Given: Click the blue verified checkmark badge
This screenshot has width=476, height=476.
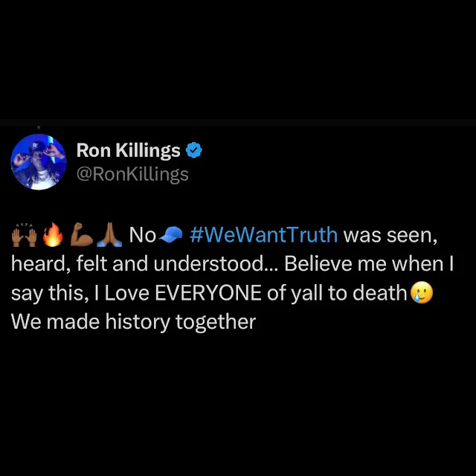Looking at the screenshot, I should [193, 150].
